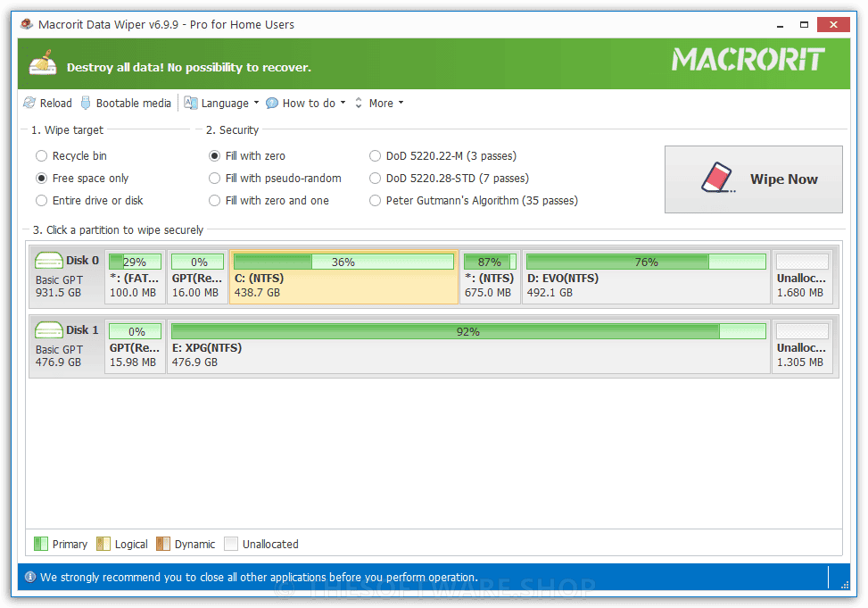The width and height of the screenshot is (868, 608).
Task: Open the More menu dropdown arrow
Action: 401,103
